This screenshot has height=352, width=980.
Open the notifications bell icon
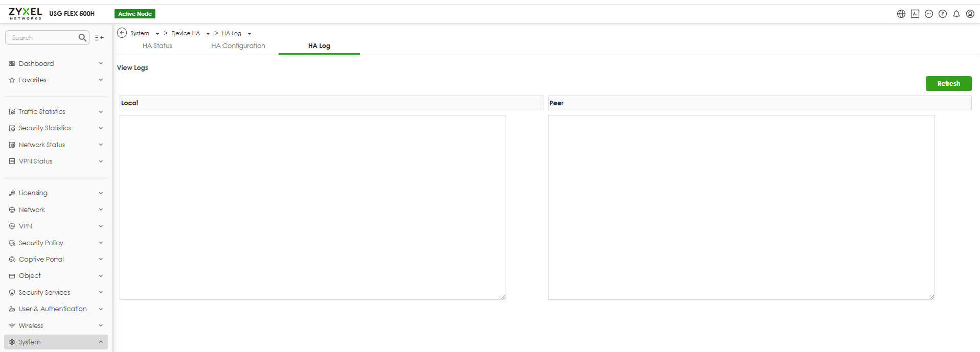(956, 14)
